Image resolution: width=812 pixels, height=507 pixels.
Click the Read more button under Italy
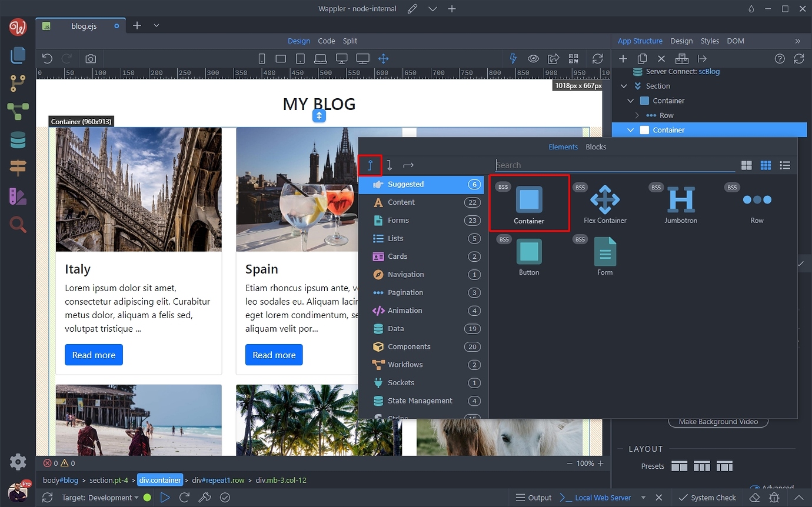94,355
